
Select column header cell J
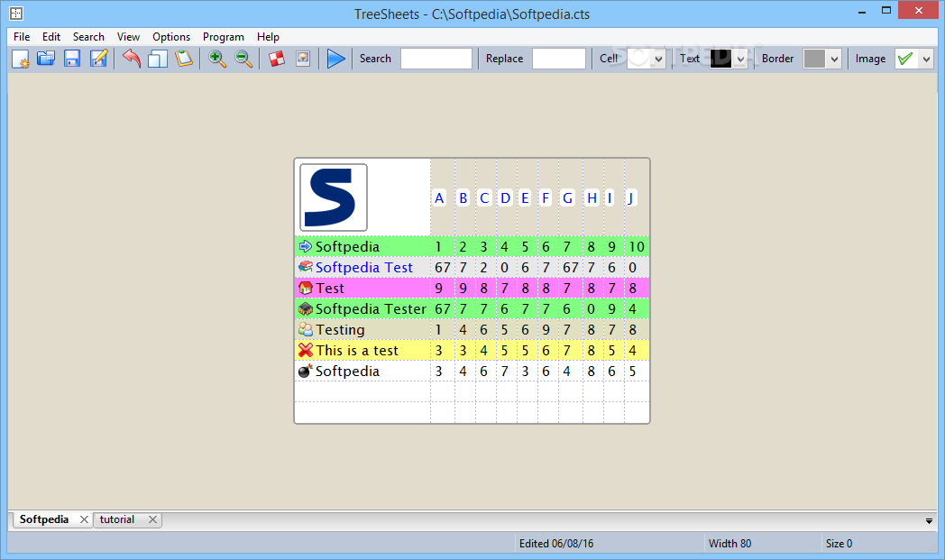[630, 197]
